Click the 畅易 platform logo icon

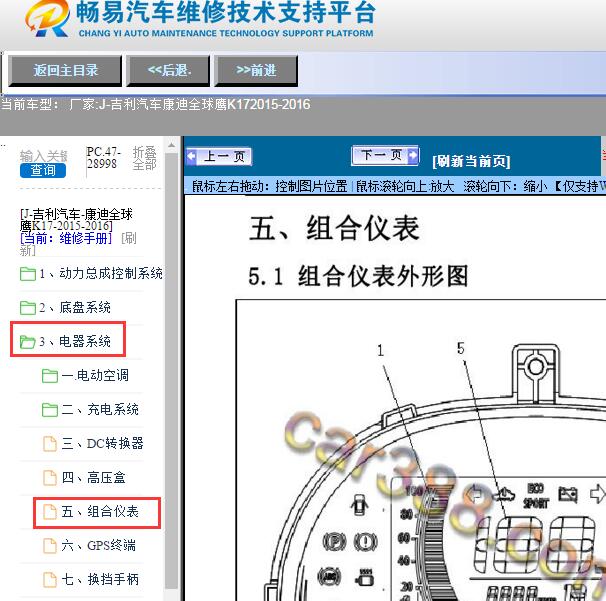(47, 19)
